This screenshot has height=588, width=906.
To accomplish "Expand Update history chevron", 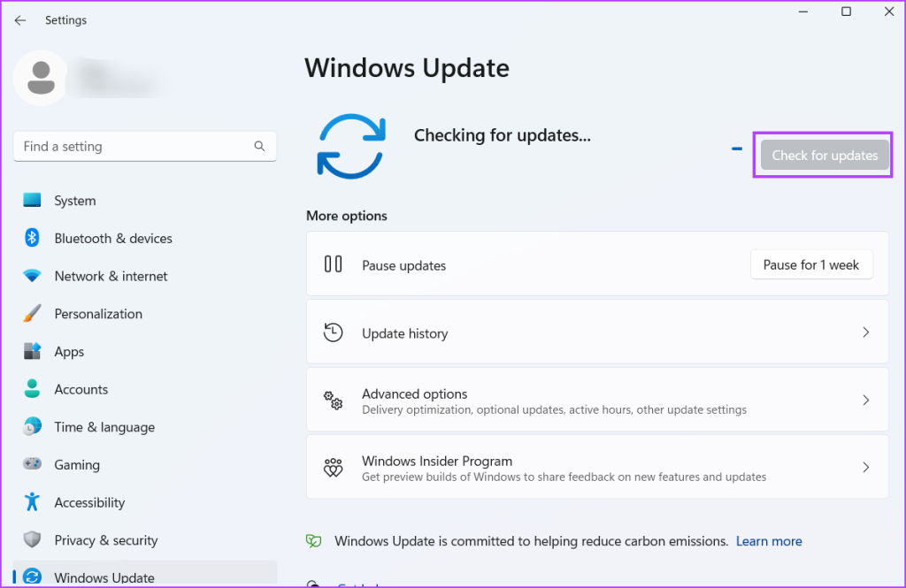I will click(x=865, y=332).
